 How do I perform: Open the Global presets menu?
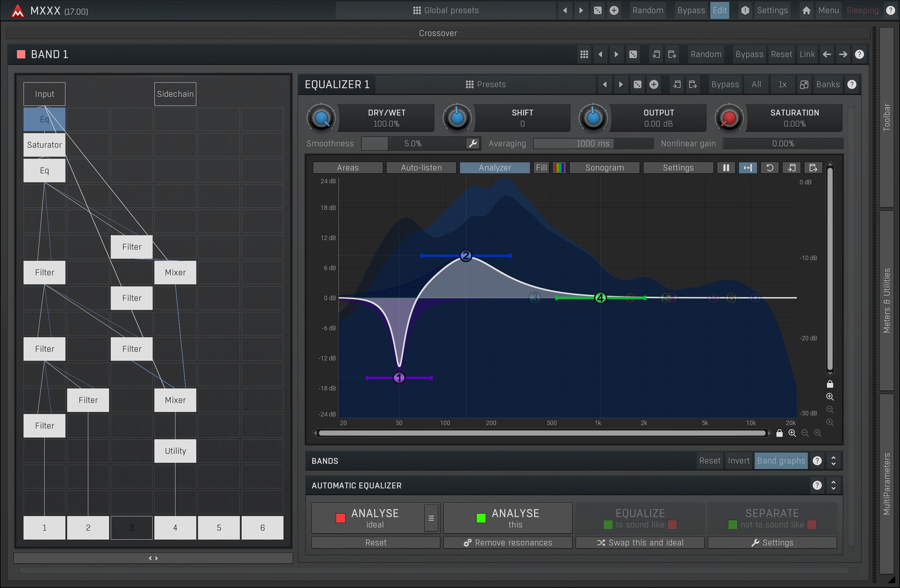tap(446, 11)
